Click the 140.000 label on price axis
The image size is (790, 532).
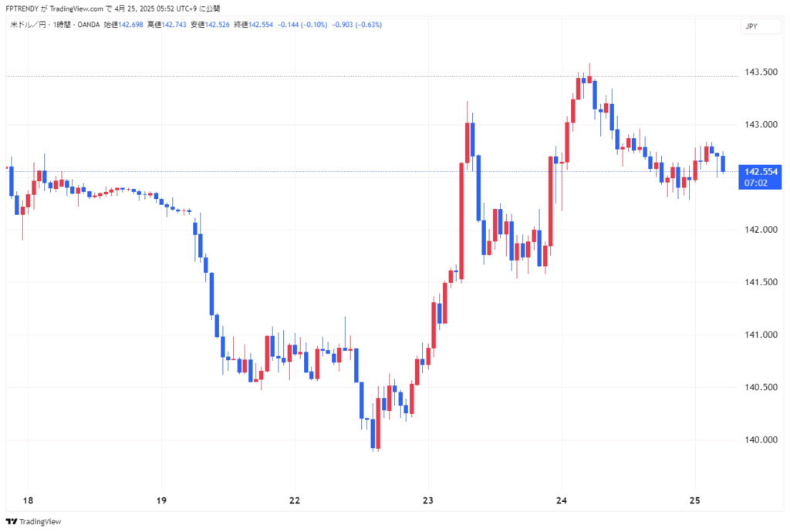(x=757, y=440)
